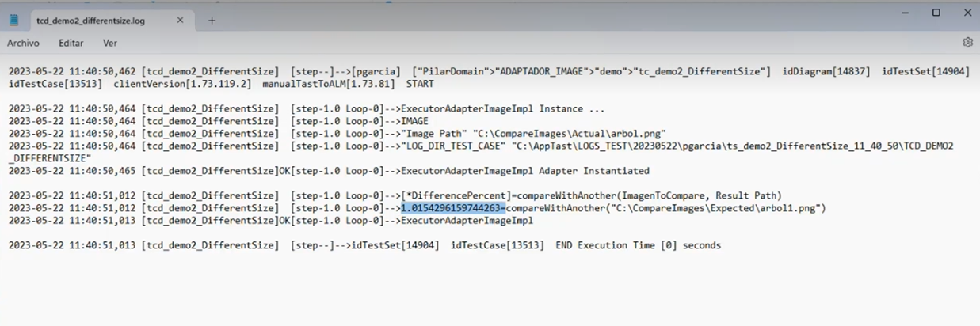Screen dimensions: 980x326
Task: Open the Ver menu
Action: pos(110,43)
